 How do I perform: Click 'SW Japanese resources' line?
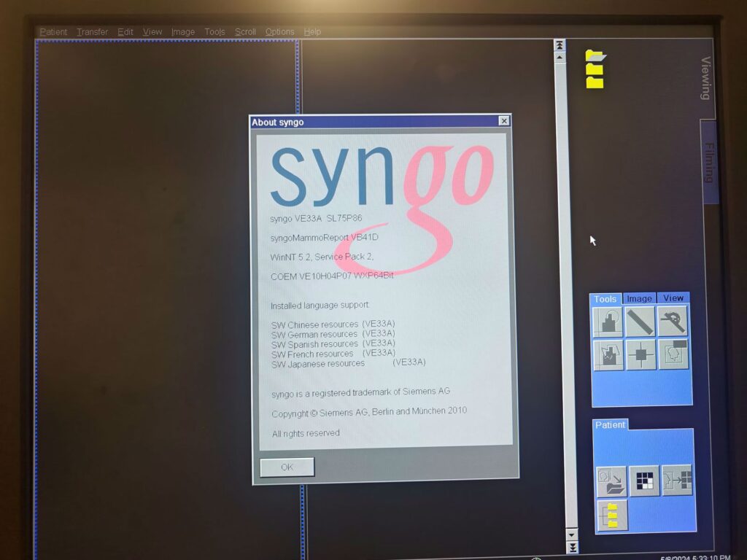coord(348,363)
